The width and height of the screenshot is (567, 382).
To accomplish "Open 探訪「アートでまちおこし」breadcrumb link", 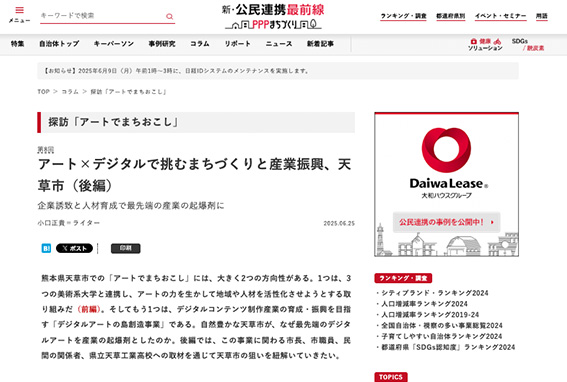I will 128,92.
